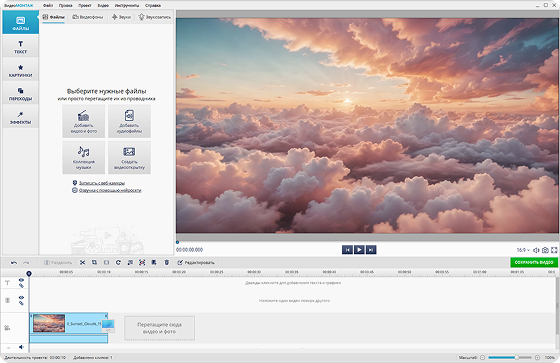Viewport: 560px width, 363px height.
Task: Click the zoom in plus icon
Action: point(537,357)
